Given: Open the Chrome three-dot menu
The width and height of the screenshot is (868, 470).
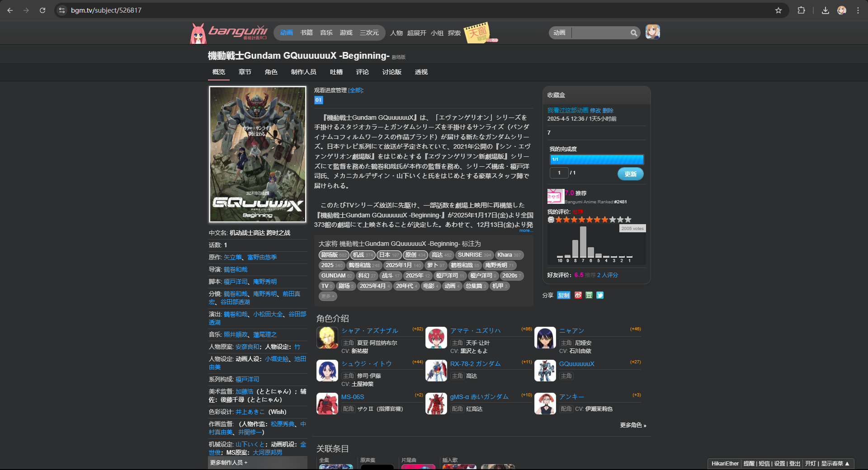Looking at the screenshot, I should (858, 10).
